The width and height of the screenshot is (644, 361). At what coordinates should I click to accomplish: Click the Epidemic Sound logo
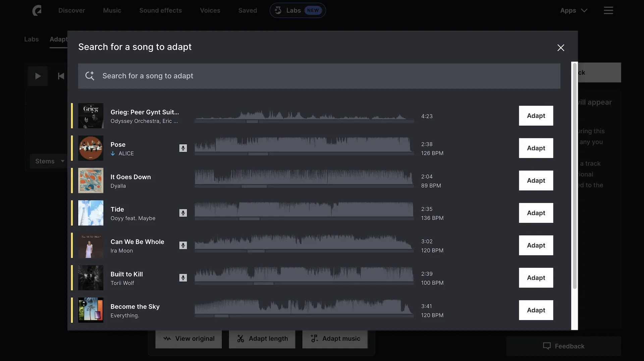[x=37, y=10]
